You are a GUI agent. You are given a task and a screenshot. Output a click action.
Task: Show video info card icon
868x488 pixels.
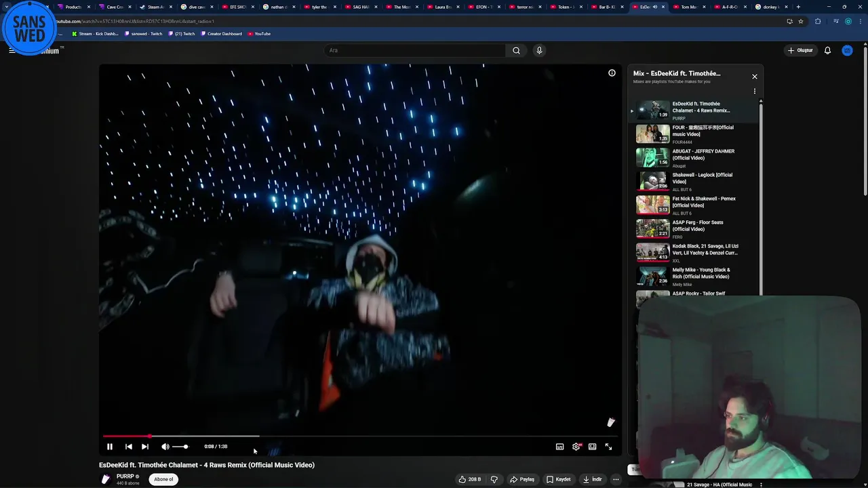612,73
